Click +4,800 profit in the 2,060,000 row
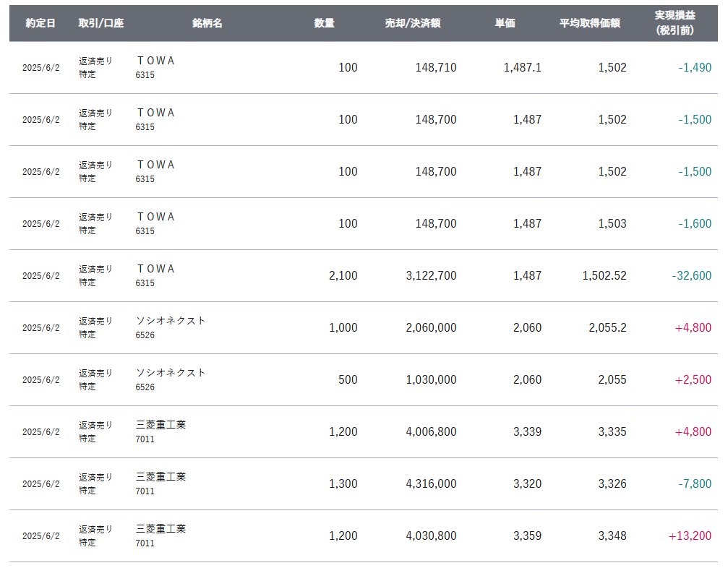Image resolution: width=728 pixels, height=568 pixels. (693, 327)
